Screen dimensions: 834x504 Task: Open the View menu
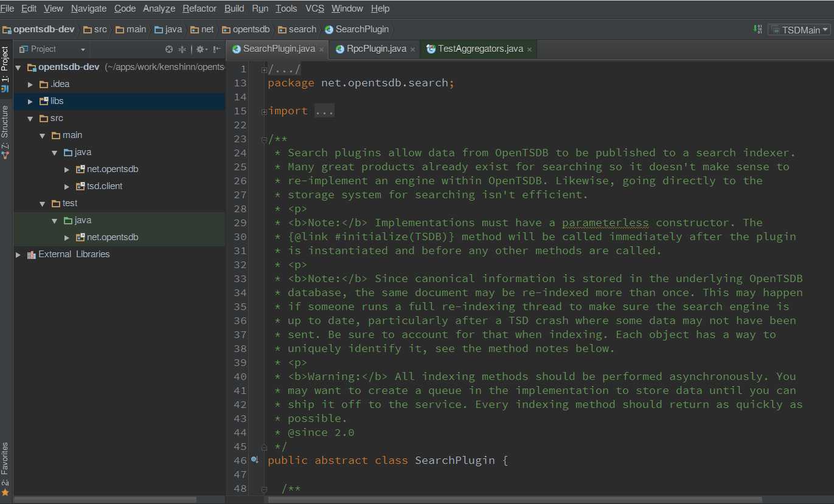tap(54, 9)
